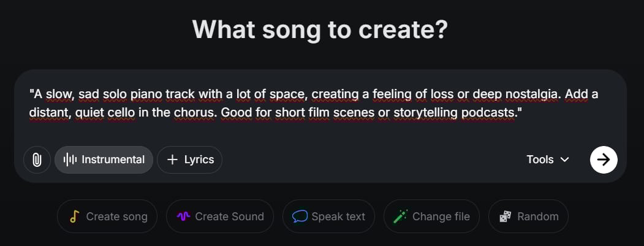Click the dice icon on Random

point(506,217)
